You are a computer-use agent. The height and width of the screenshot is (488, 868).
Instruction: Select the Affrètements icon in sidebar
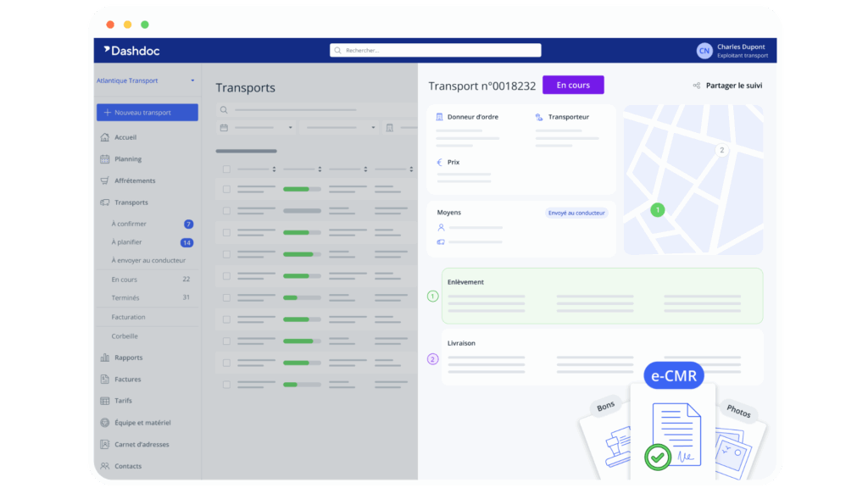pos(103,180)
